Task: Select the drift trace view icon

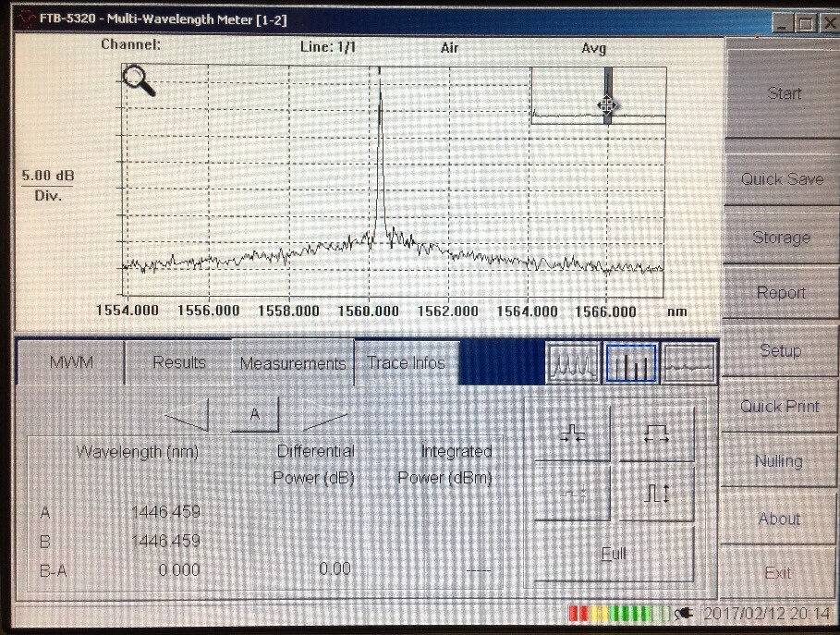Action: [x=689, y=364]
